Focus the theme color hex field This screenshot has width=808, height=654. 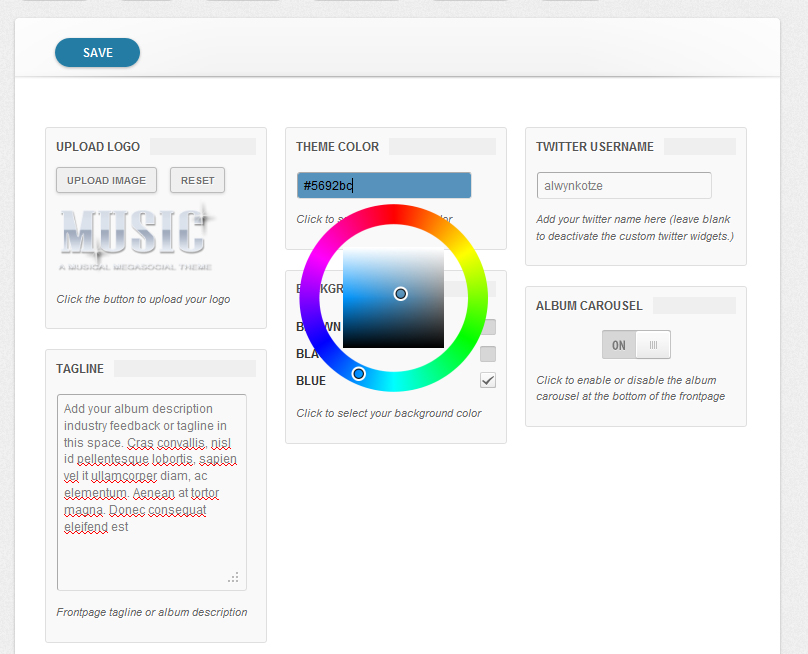pyautogui.click(x=384, y=186)
